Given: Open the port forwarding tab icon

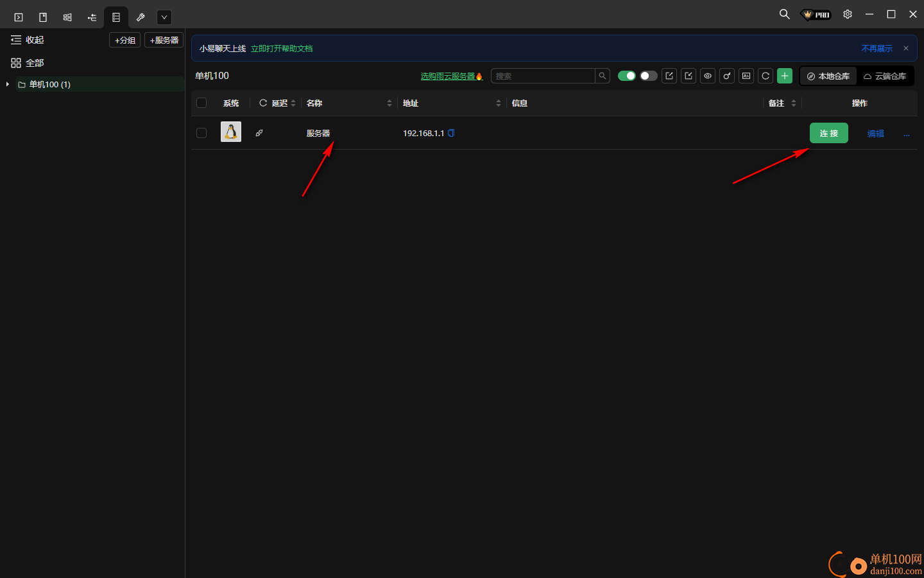Looking at the screenshot, I should 92,17.
